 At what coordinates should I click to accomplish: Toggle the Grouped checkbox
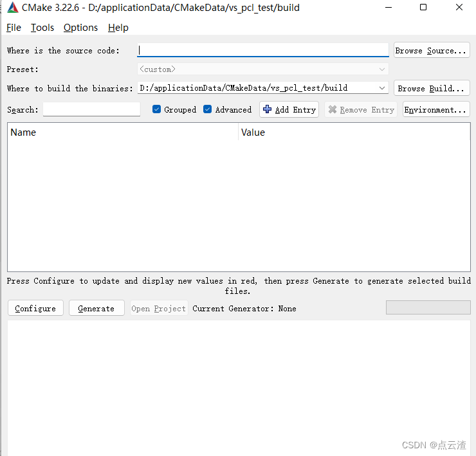tap(157, 109)
